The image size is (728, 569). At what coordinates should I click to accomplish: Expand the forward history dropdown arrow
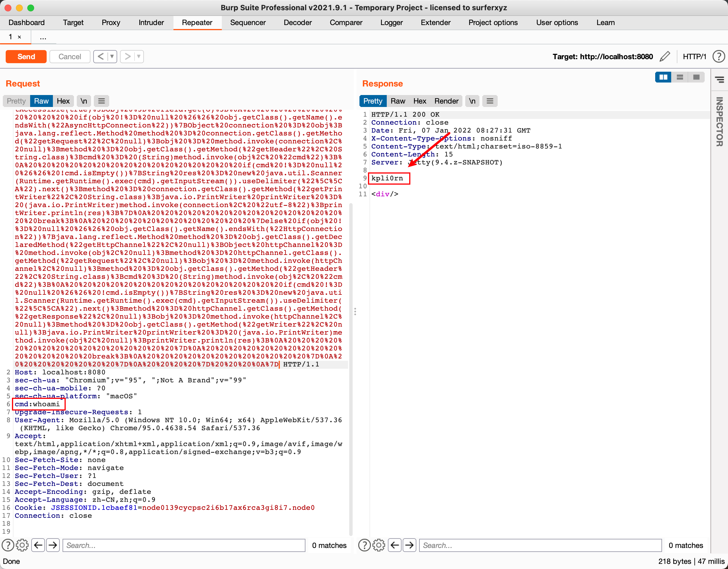click(x=139, y=56)
